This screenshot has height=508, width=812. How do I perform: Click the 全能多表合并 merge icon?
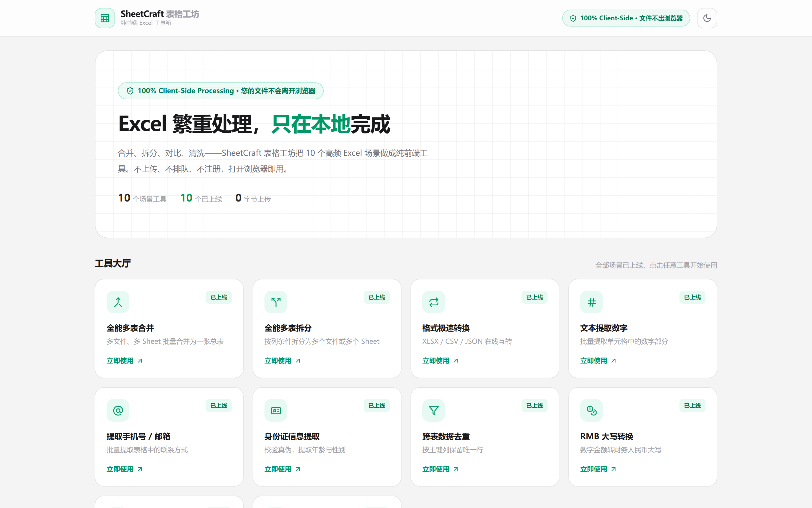tap(118, 302)
